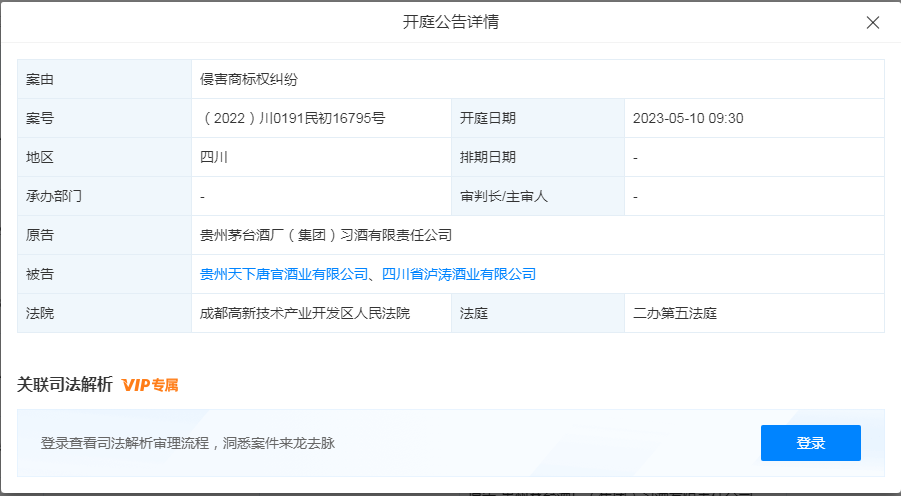Click the 关联司法解析 heading
The image size is (901, 496).
pyautogui.click(x=64, y=385)
